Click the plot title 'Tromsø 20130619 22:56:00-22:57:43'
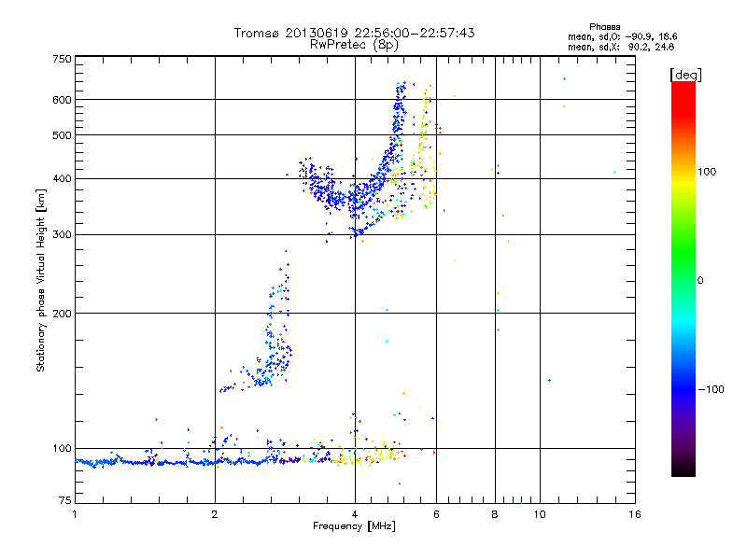The width and height of the screenshot is (747, 560). (355, 33)
